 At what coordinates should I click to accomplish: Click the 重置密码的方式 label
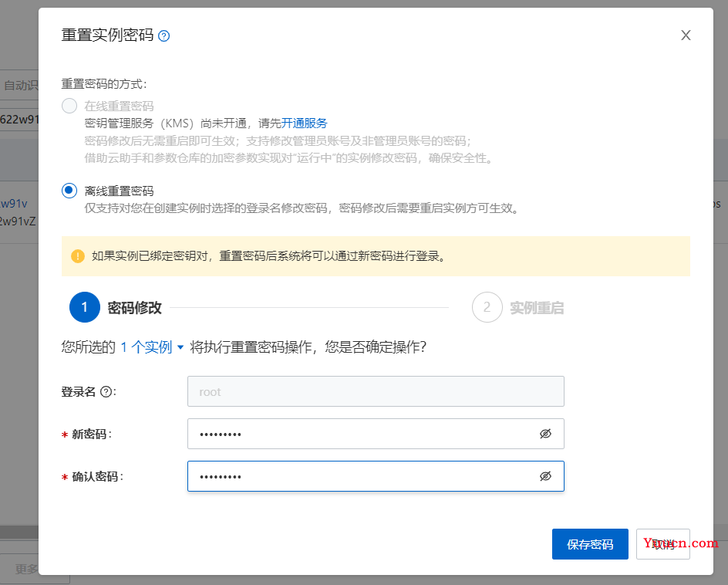(104, 84)
